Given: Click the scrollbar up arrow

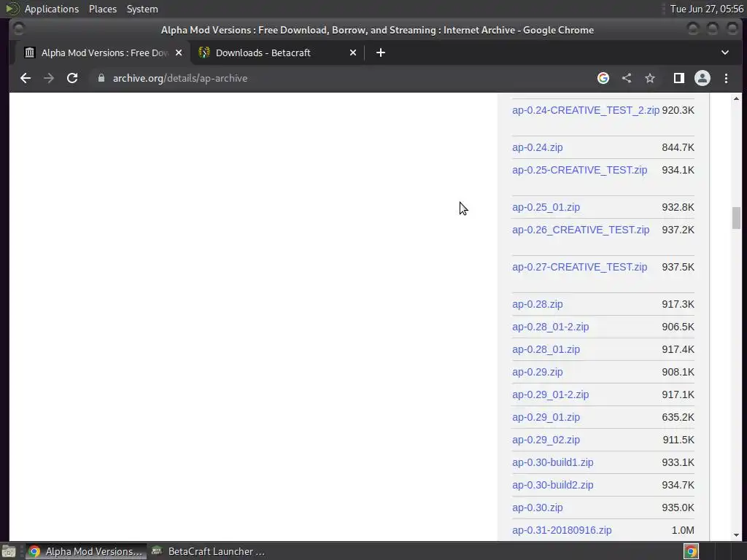Looking at the screenshot, I should 736,98.
